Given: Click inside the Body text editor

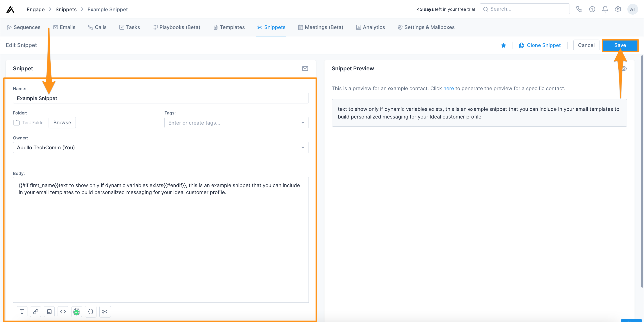Looking at the screenshot, I should pyautogui.click(x=161, y=240).
